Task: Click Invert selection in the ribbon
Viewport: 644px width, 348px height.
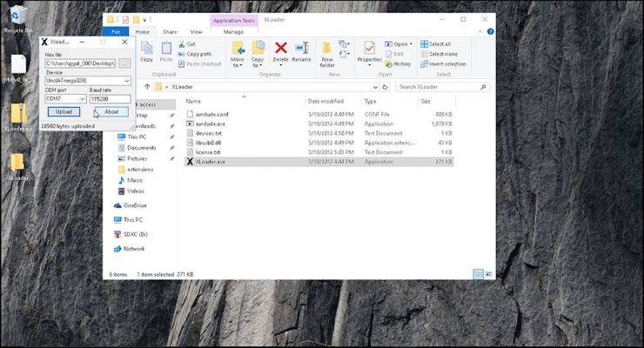Action: coord(443,64)
